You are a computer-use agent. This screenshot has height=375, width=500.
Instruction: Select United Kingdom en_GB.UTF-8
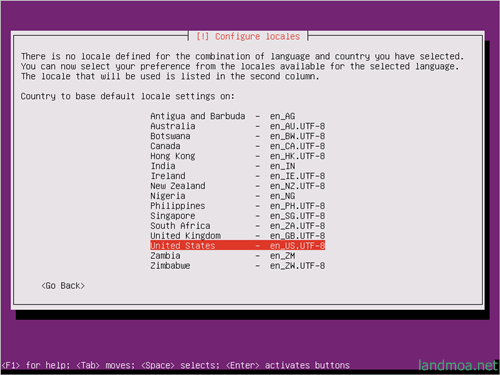(x=237, y=236)
